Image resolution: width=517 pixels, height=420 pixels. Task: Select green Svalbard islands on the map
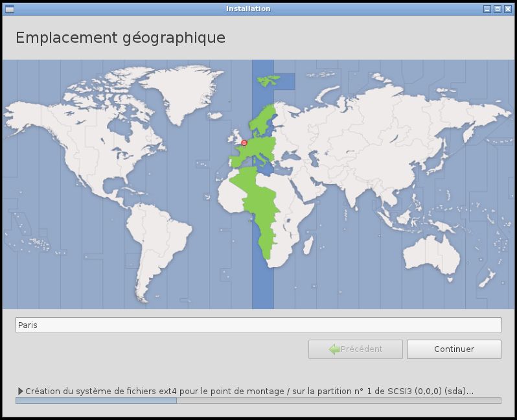coord(268,80)
